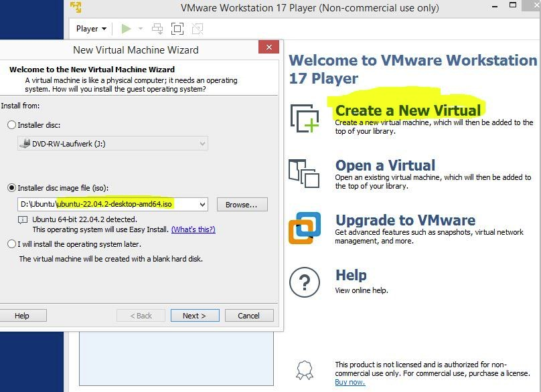Click the Next > button
541x392 pixels.
pyautogui.click(x=195, y=316)
